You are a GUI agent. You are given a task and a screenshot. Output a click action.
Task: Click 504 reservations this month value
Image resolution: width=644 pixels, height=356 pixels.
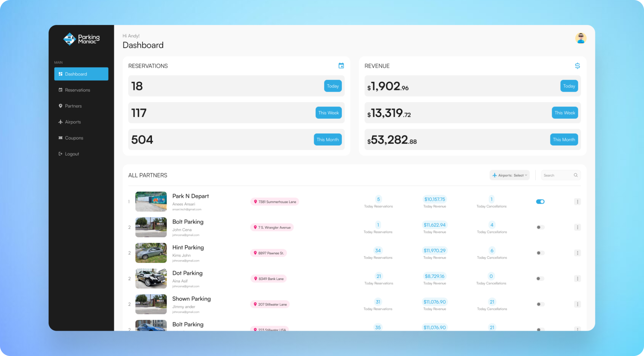(142, 140)
